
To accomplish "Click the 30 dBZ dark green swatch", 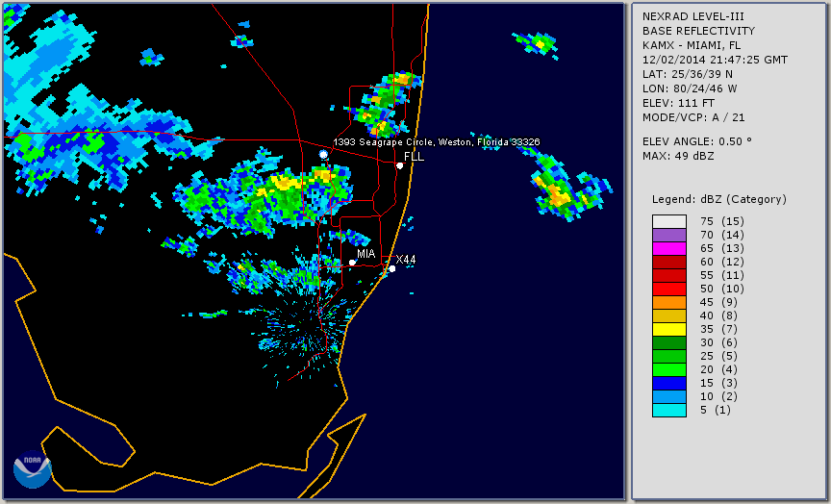I will (x=669, y=342).
